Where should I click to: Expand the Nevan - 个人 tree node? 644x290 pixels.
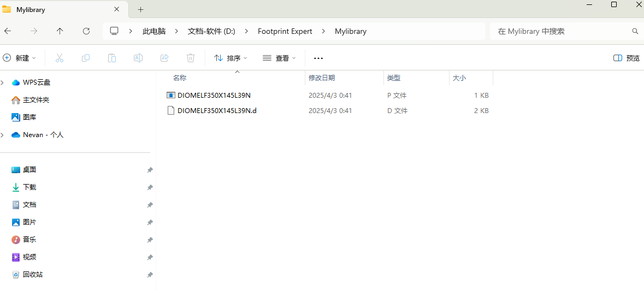point(3,135)
